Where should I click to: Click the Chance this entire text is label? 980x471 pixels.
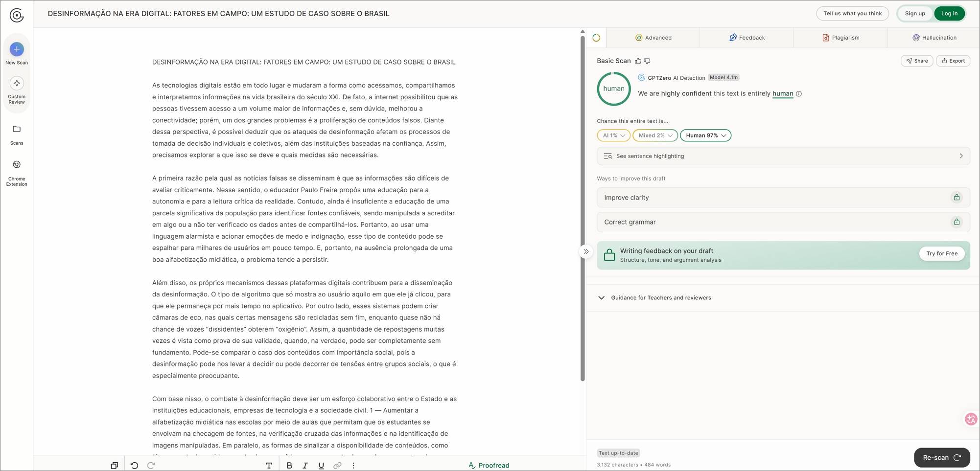(632, 121)
